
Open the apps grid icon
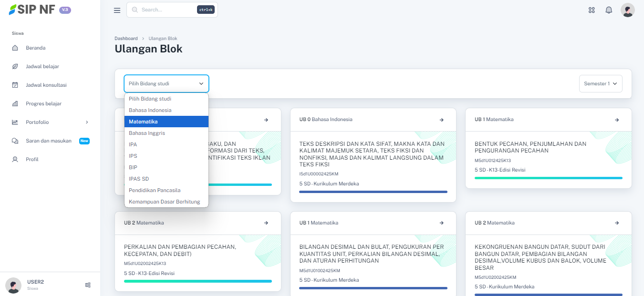(x=592, y=10)
